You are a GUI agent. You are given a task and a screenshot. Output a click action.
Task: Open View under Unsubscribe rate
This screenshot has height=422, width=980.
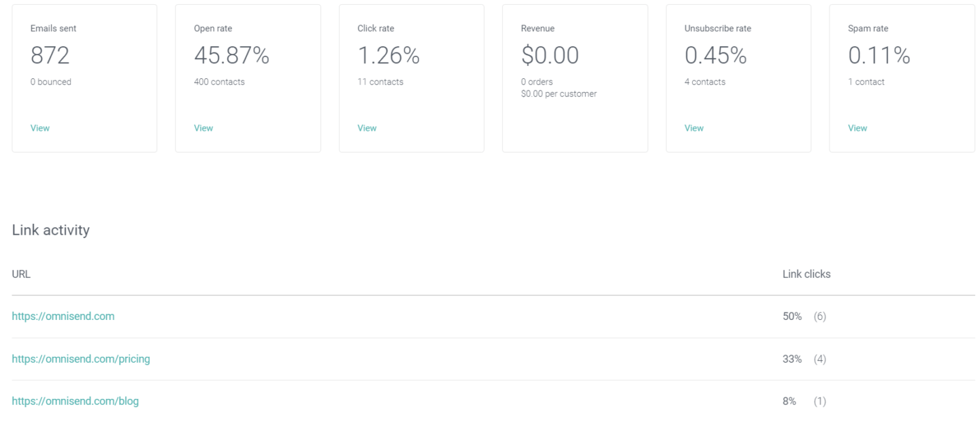click(694, 128)
